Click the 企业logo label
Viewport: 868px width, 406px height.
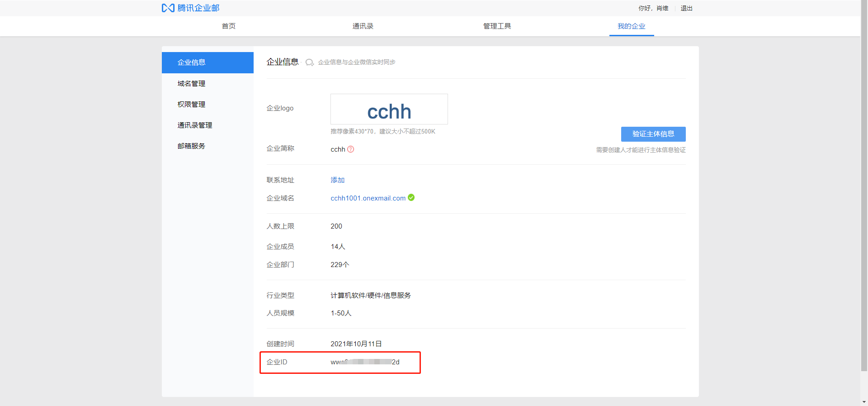click(x=280, y=108)
